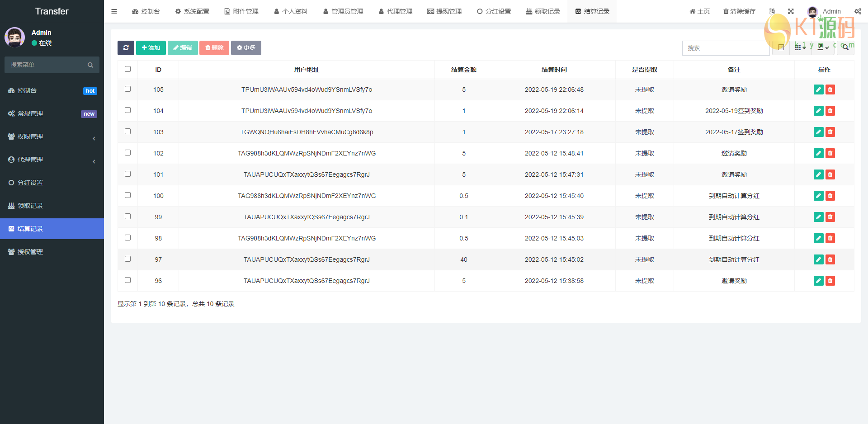Open the columns visibility dropdown
This screenshot has width=868, height=424.
pos(800,48)
